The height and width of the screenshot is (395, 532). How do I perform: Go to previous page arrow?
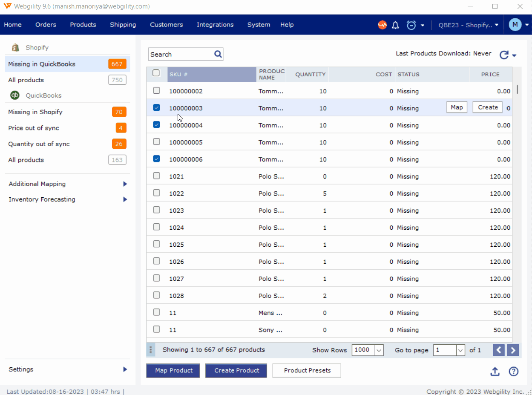499,350
